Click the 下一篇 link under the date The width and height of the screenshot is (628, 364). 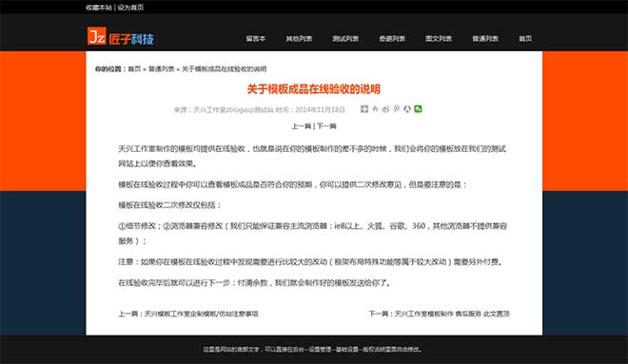pos(326,126)
